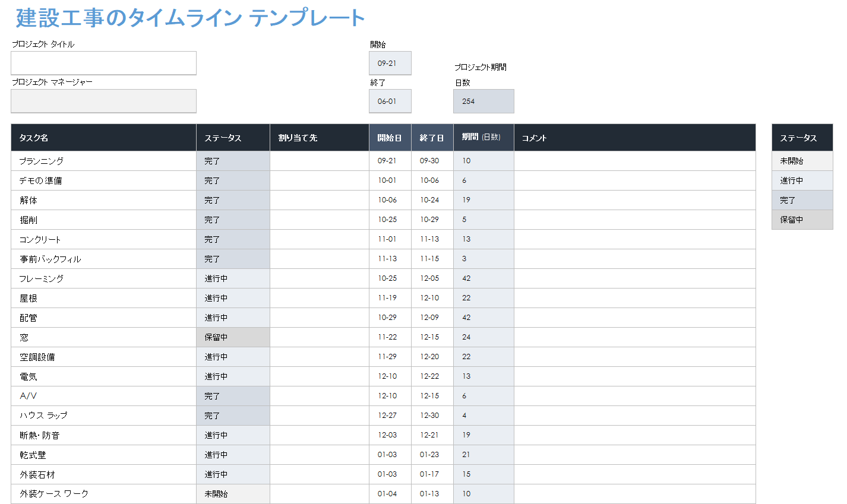Select the project duration value 254
Screen dimensions: 847x504
[x=483, y=101]
